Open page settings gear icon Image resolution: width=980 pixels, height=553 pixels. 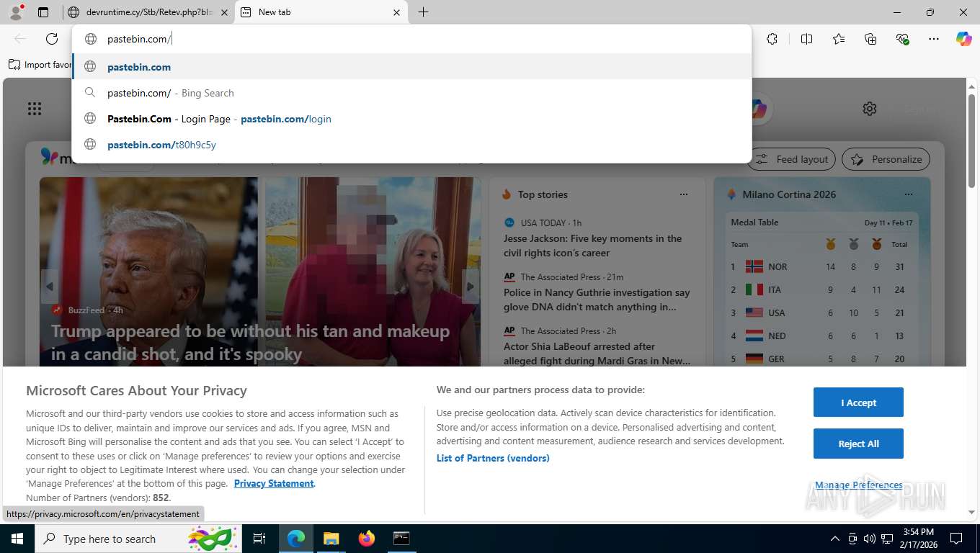(870, 109)
